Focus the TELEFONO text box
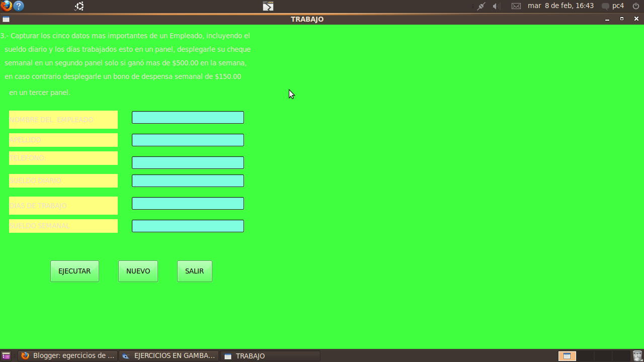 pos(188,162)
